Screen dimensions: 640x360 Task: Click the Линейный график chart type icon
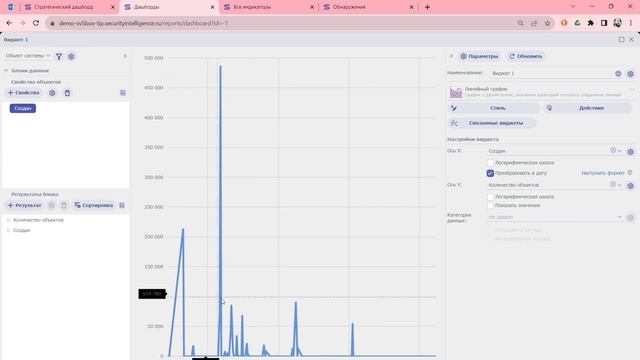pyautogui.click(x=456, y=92)
